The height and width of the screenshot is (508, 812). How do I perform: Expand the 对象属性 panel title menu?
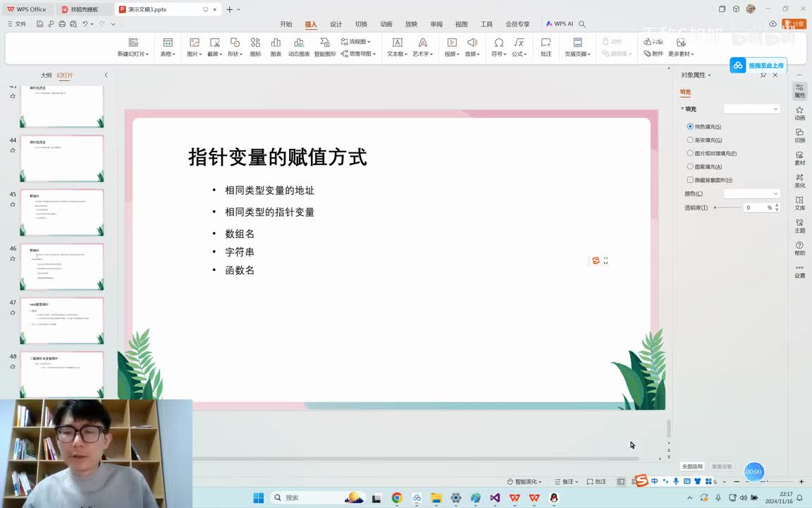[696, 75]
